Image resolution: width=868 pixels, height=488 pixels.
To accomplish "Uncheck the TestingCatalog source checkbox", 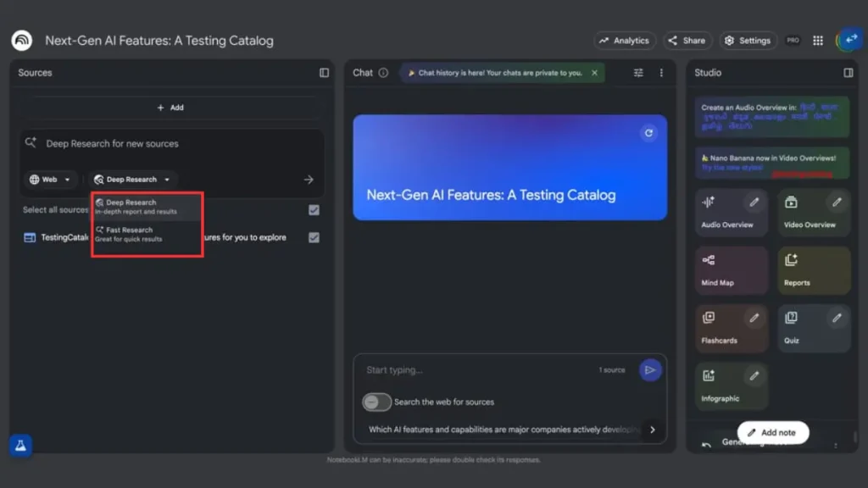I will click(x=314, y=238).
